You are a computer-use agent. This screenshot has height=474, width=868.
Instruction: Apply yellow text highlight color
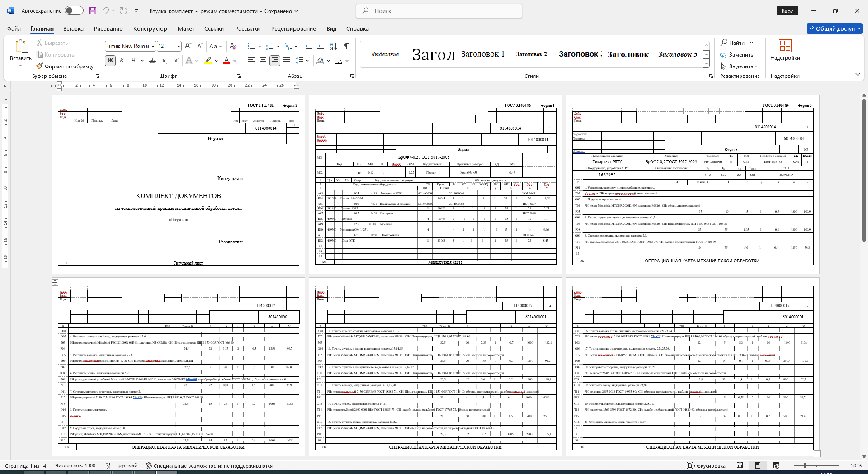coord(208,61)
